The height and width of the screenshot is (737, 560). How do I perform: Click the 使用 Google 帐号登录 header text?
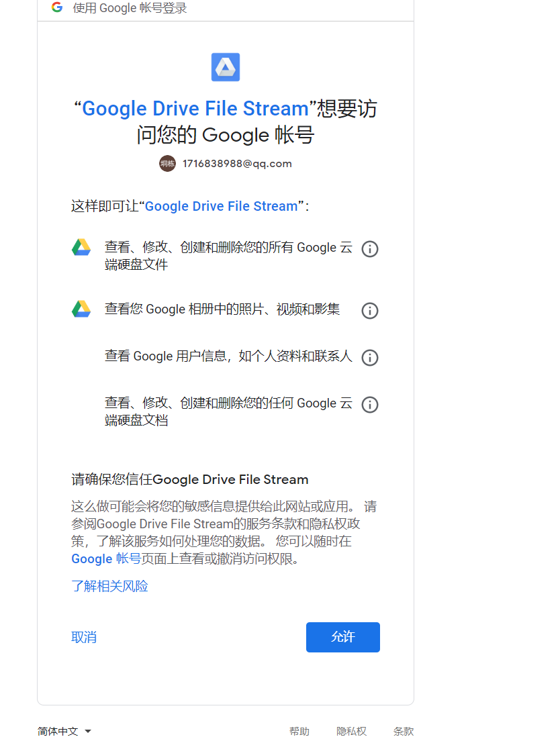(x=130, y=7)
